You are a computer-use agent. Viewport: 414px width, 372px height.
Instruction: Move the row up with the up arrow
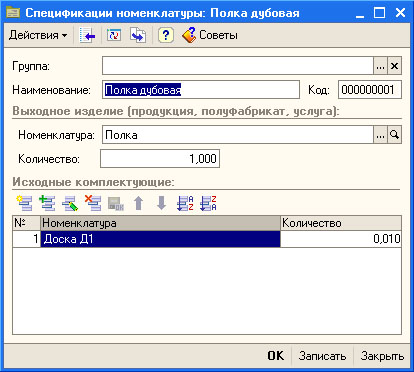click(139, 203)
